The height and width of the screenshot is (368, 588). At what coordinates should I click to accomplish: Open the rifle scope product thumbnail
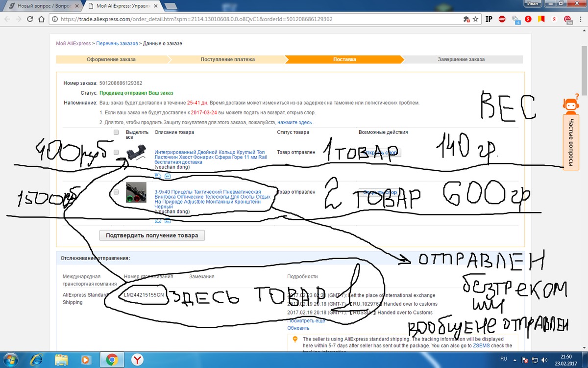[136, 192]
